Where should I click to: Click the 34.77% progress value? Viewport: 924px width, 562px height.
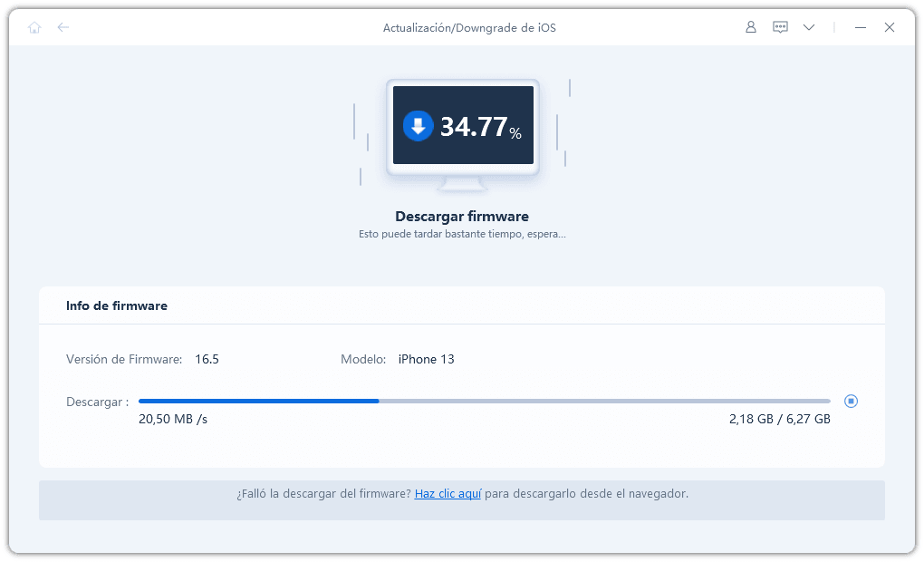[x=481, y=127]
